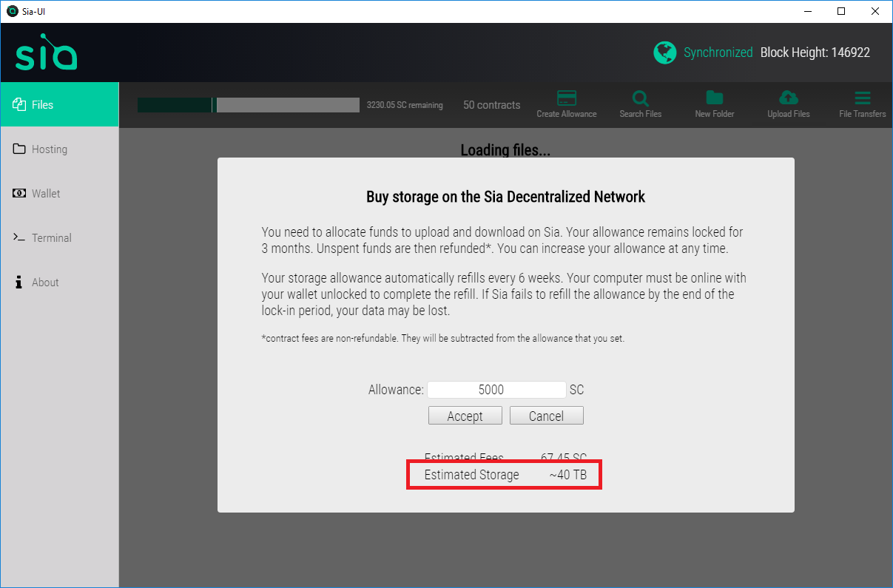Open the Files section
This screenshot has width=893, height=588.
click(59, 104)
